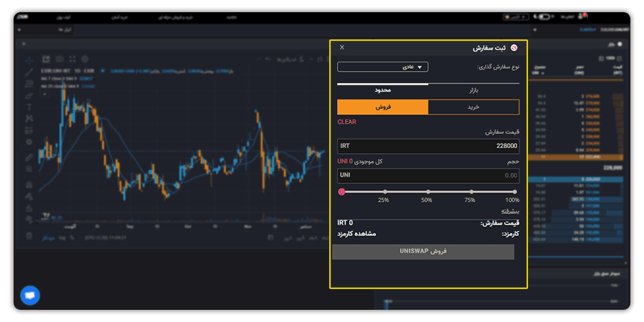644x322 pixels.
Task: Toggle the percent scale on chart
Action: click(x=72, y=238)
